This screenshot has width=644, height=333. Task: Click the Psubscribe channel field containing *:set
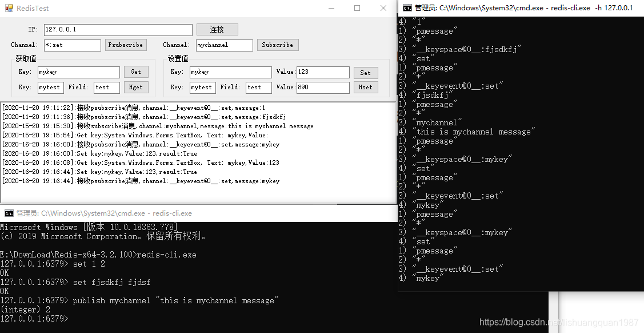click(73, 45)
